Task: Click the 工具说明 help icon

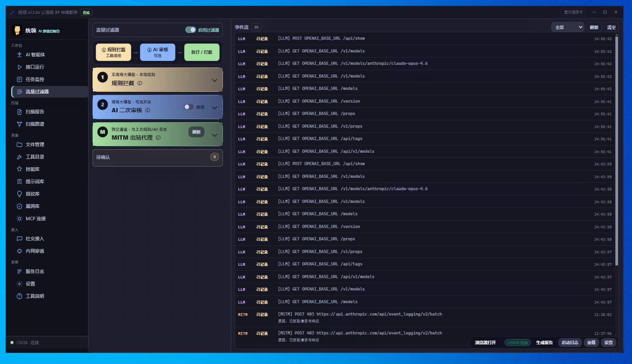Action: click(19, 296)
